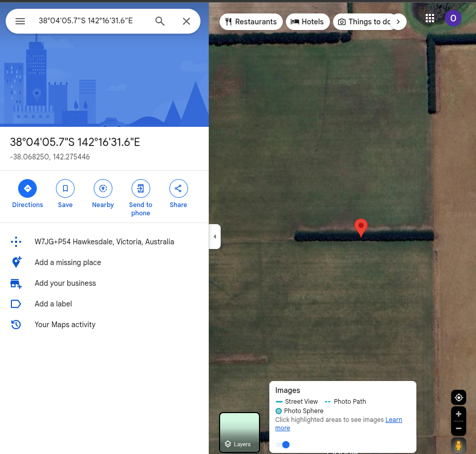
Task: Click the Street View legend entry
Action: point(297,402)
